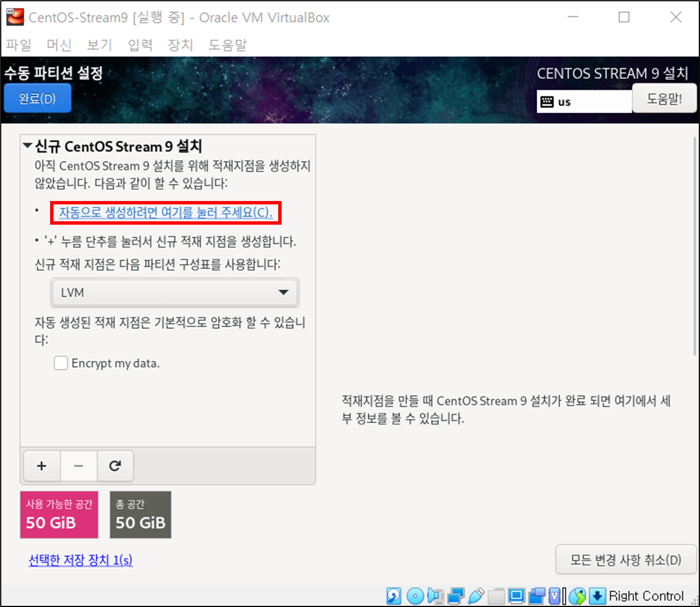Click the network adapters icon in status bar
700x607 pixels.
coord(456,596)
